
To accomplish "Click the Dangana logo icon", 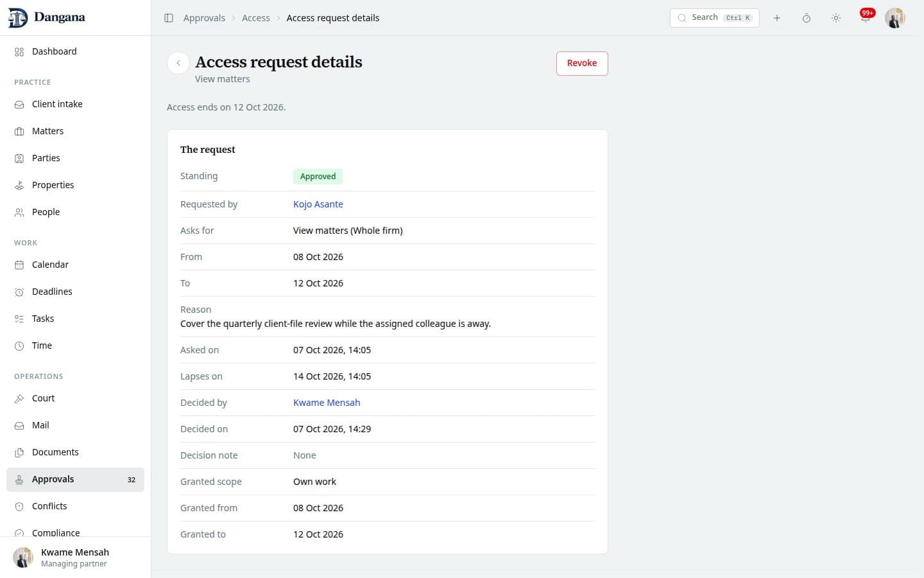I will point(17,18).
